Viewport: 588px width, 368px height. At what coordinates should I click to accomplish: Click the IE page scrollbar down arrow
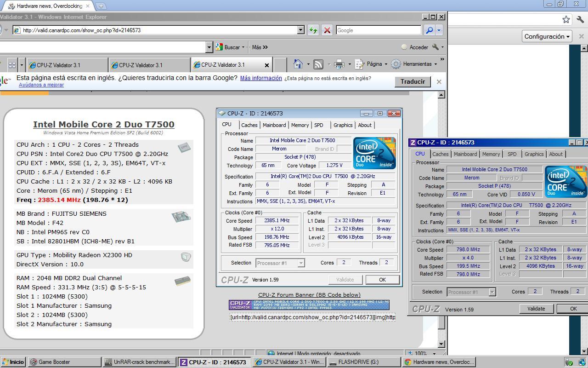[441, 344]
